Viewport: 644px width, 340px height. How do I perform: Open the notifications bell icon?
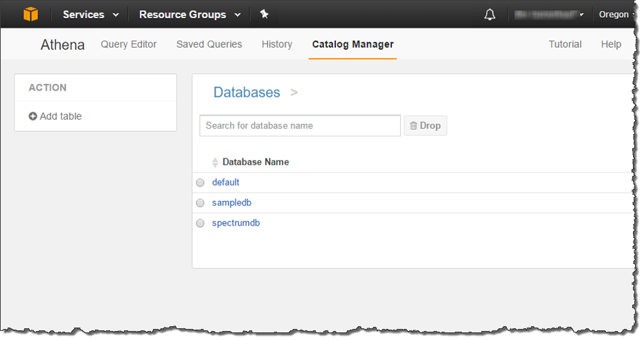click(x=490, y=15)
